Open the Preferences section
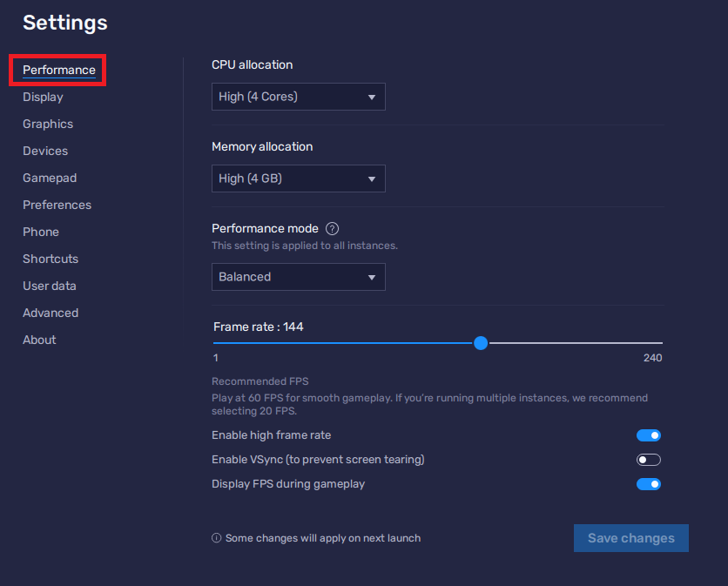Image resolution: width=728 pixels, height=586 pixels. [57, 205]
